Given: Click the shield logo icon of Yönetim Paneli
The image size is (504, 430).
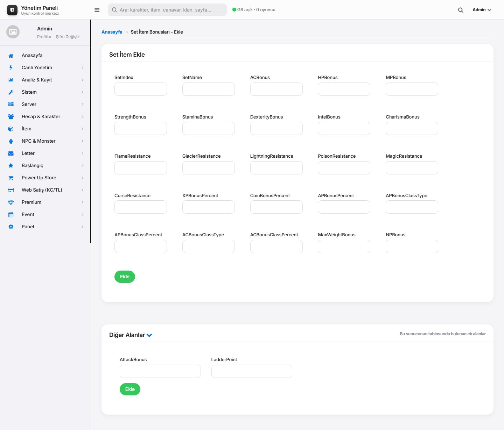Looking at the screenshot, I should coord(12,10).
